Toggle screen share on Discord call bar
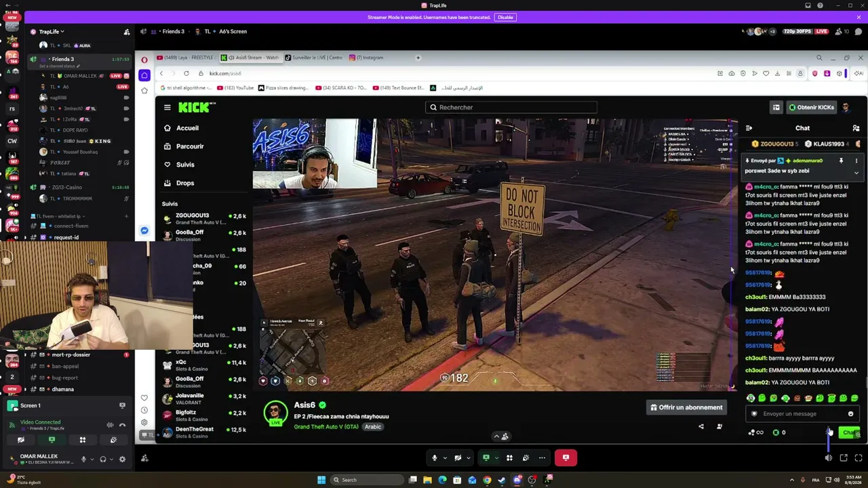Viewport: 868px width, 488px height. click(x=486, y=458)
